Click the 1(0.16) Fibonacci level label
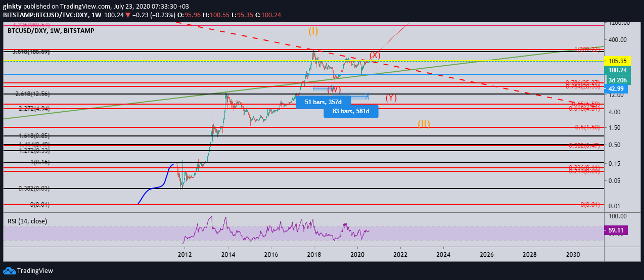This screenshot has width=644, height=280. point(41,162)
